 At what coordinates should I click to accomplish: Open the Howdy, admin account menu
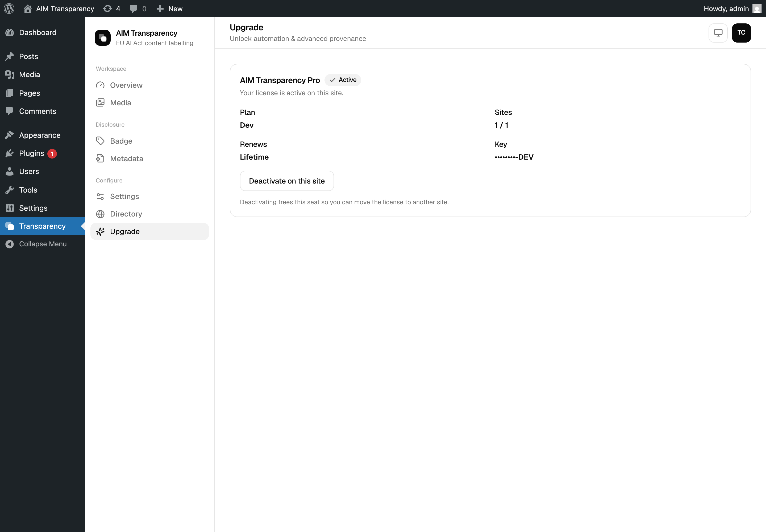tap(732, 9)
